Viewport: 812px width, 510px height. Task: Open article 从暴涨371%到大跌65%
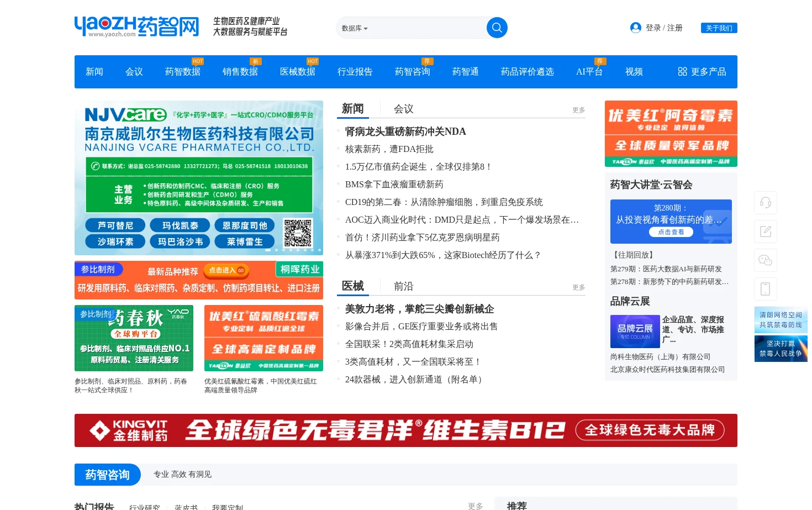[443, 255]
